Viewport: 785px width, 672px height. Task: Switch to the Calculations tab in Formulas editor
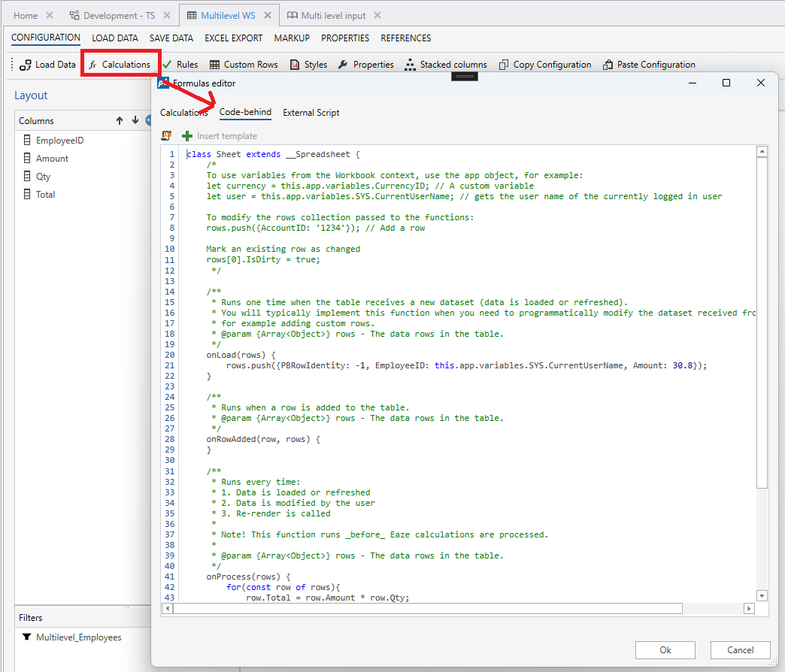[184, 112]
